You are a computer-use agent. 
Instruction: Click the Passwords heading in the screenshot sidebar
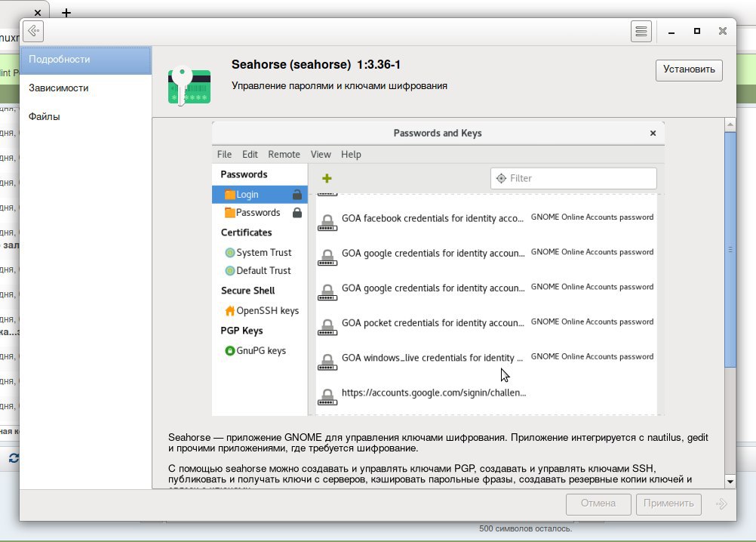tap(244, 174)
